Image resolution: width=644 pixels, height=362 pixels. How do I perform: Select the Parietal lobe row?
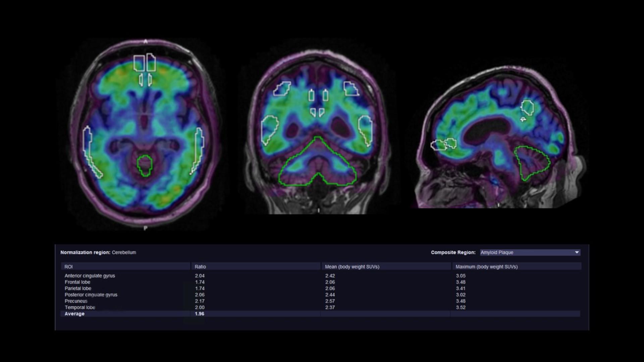pyautogui.click(x=77, y=288)
